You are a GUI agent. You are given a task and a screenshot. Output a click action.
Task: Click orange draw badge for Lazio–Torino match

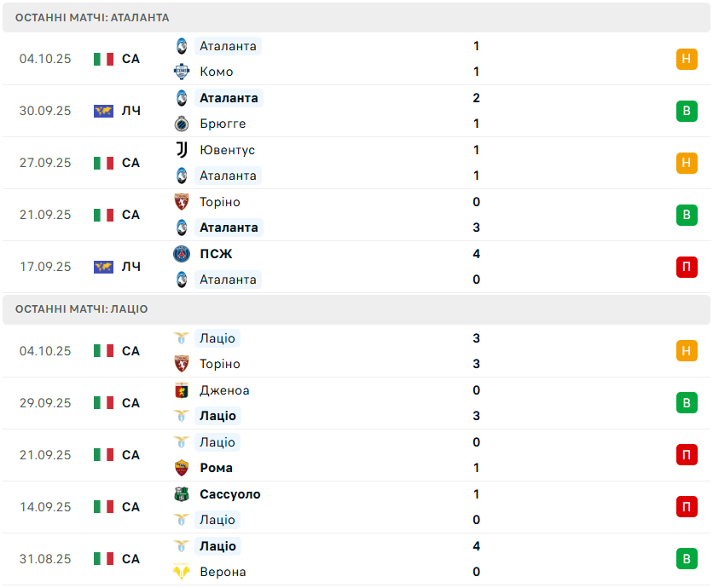687,350
